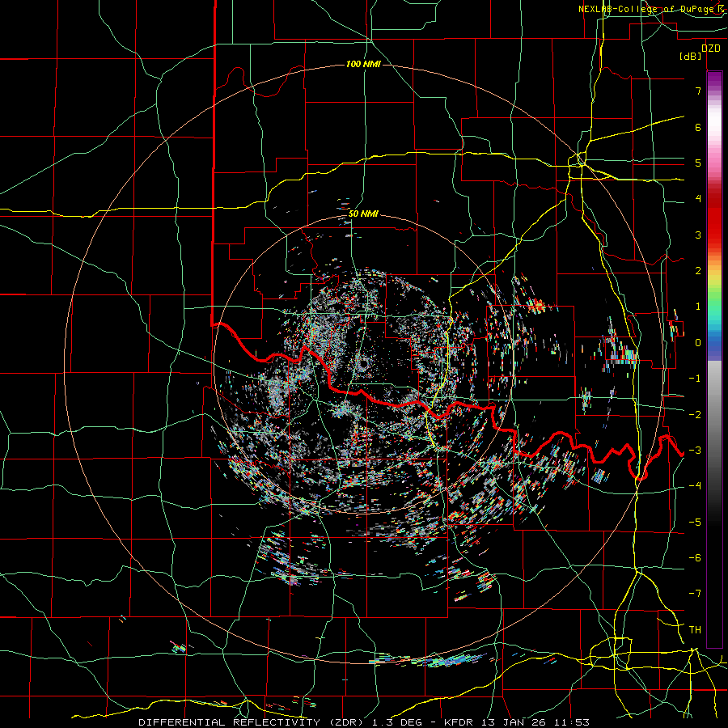Viewport: 728px width, 728px height.
Task: Click the ZDR color scale bar
Action: (714, 359)
